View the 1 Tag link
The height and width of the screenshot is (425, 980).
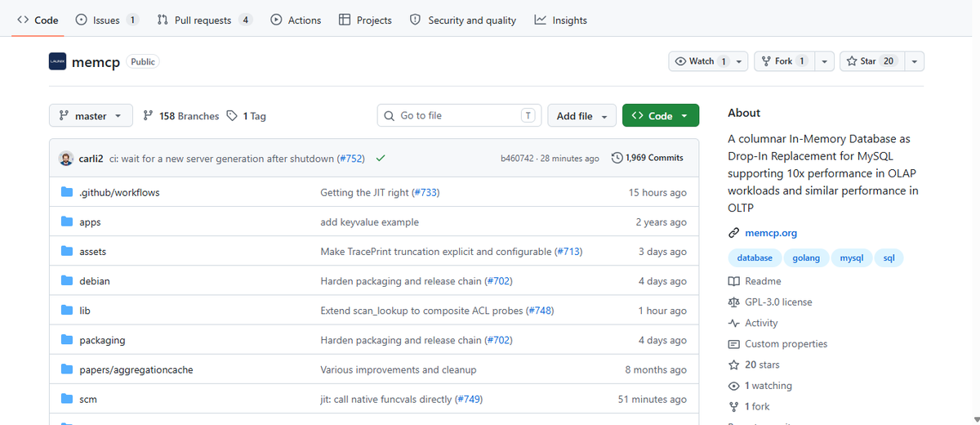[247, 116]
